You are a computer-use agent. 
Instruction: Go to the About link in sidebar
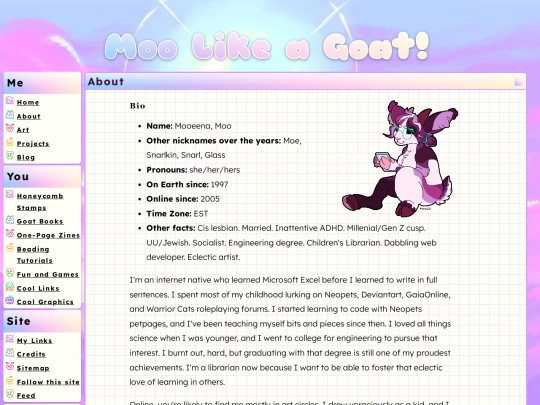coord(29,116)
